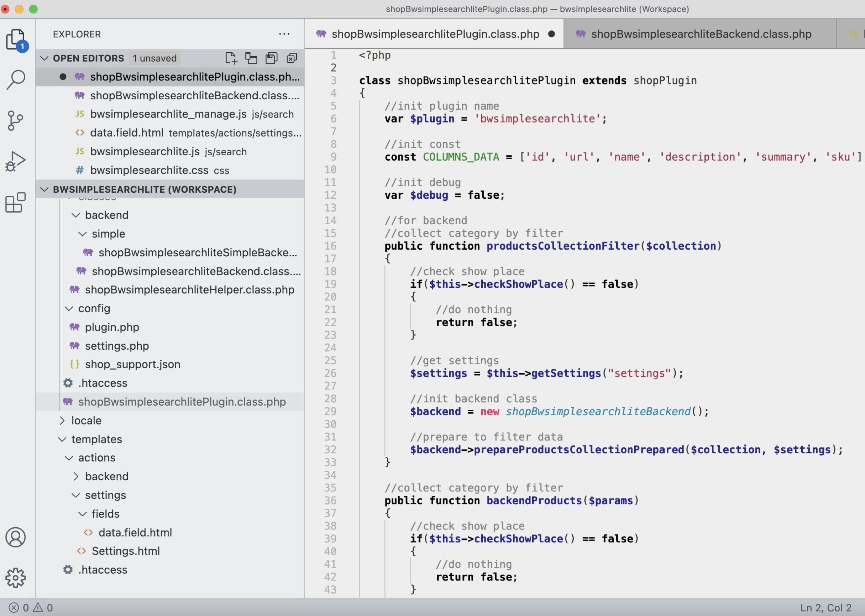Open the Search view in activity bar
Viewport: 865px width, 616px height.
coord(16,80)
